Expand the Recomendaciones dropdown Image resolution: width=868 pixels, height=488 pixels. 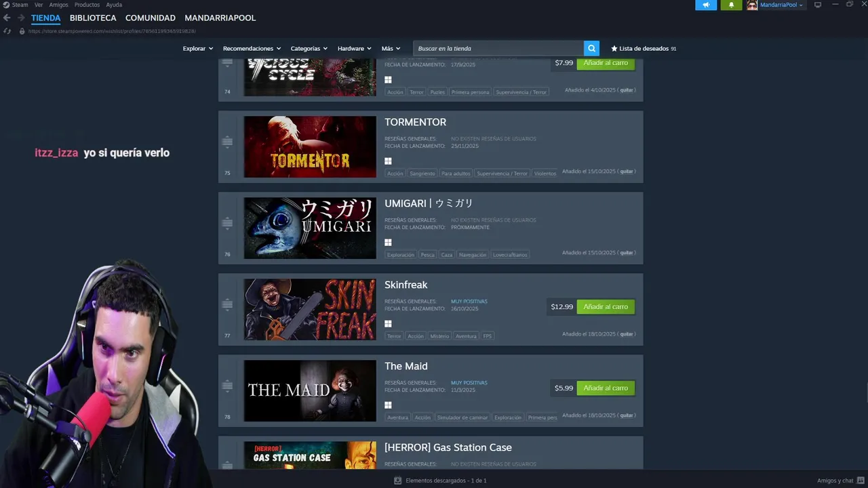click(x=252, y=48)
